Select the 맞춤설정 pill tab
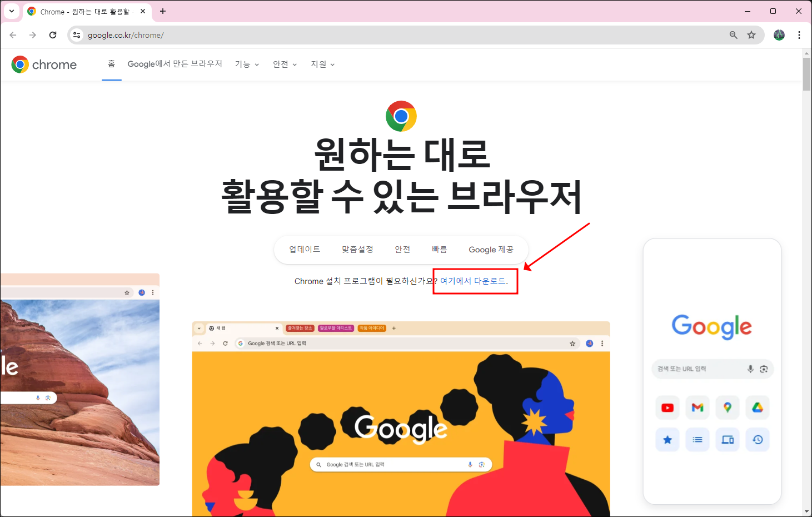 tap(357, 250)
